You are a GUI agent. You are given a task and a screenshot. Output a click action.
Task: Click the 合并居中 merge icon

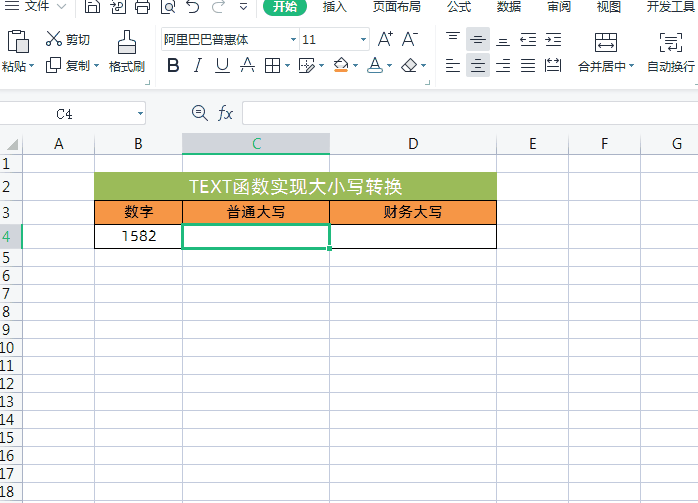pos(606,43)
